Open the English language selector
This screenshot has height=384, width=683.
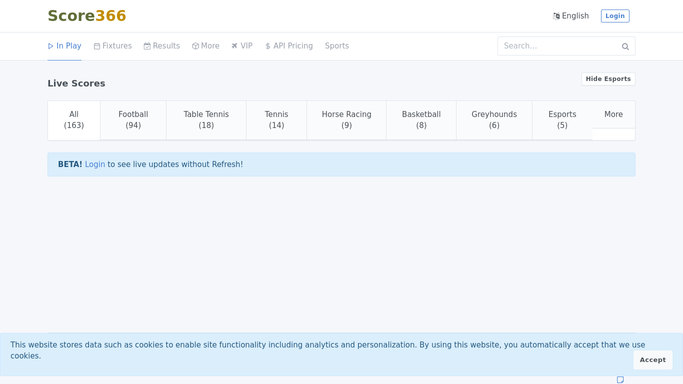click(571, 16)
